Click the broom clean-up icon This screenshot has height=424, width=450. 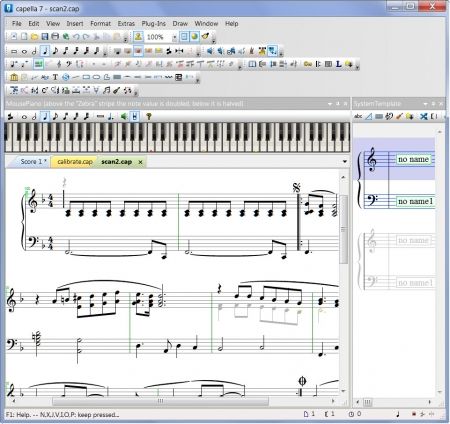click(205, 36)
